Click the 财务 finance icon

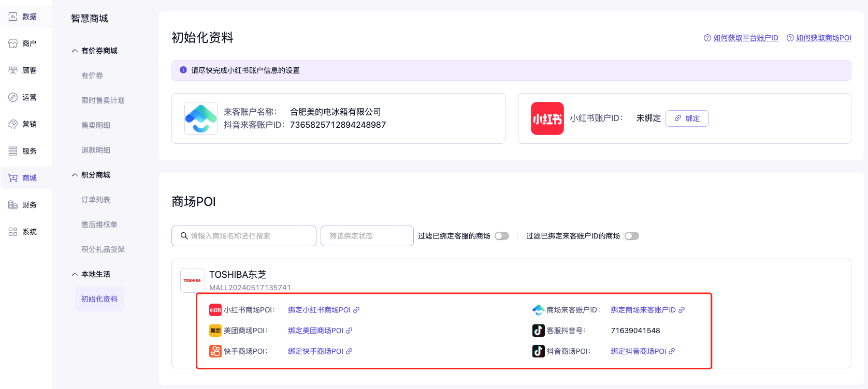tap(13, 205)
